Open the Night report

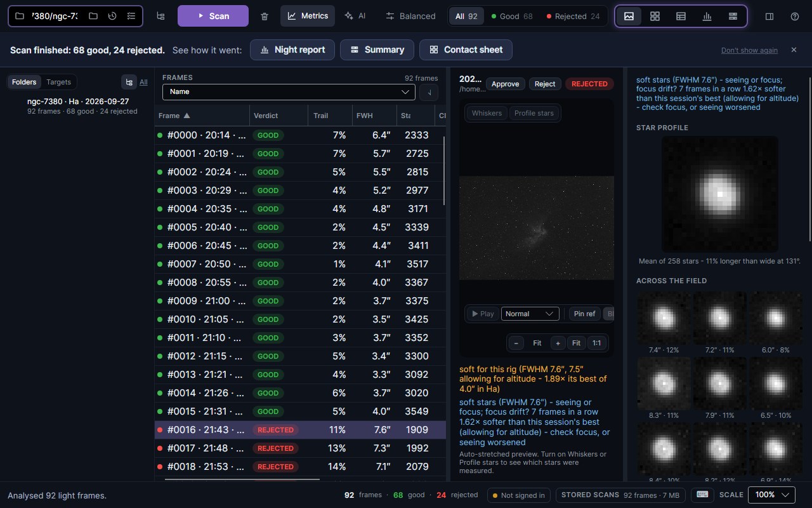coord(292,50)
